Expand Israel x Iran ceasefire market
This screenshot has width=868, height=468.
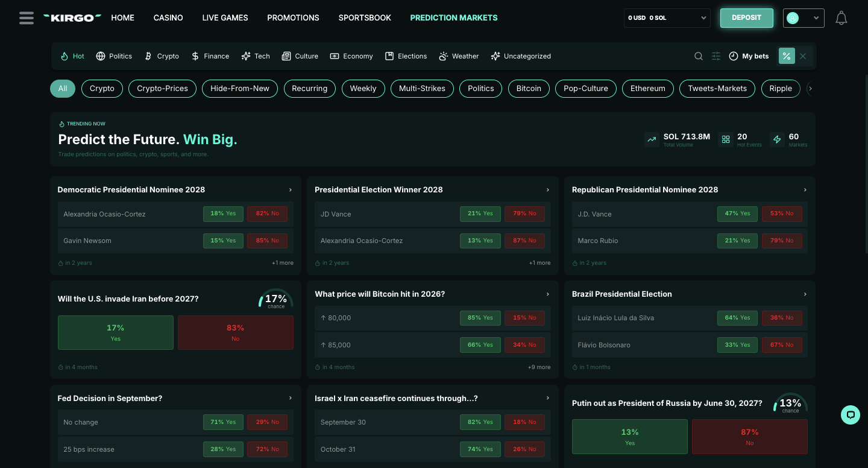click(548, 398)
